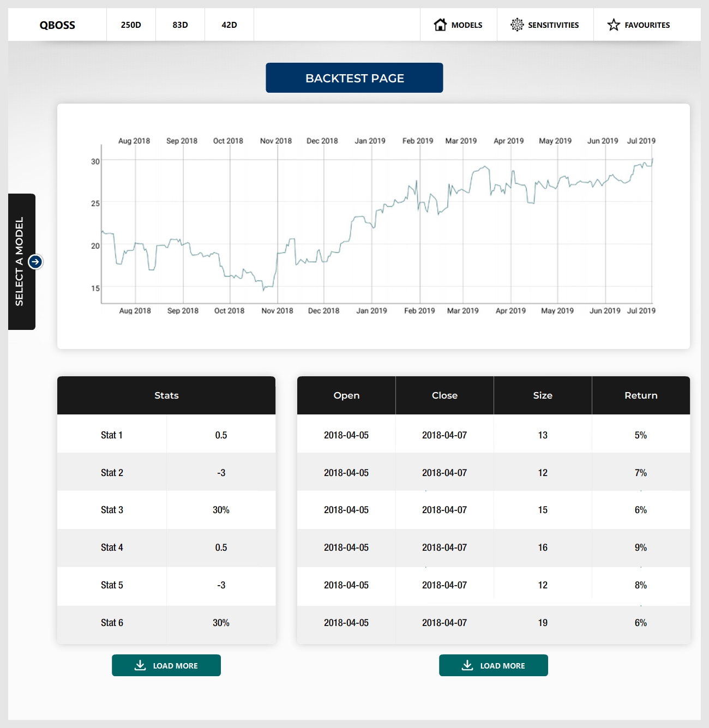Select the 42D period tab

click(x=229, y=25)
